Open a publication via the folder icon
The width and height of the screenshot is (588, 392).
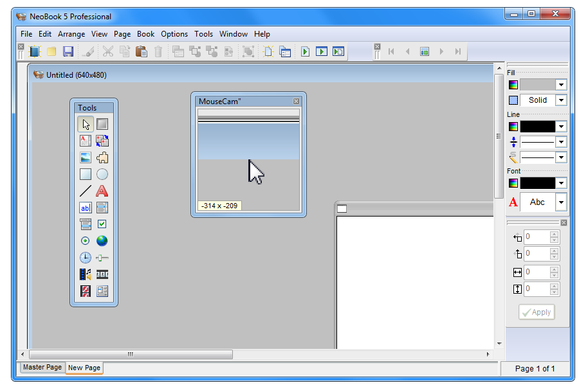coord(51,51)
